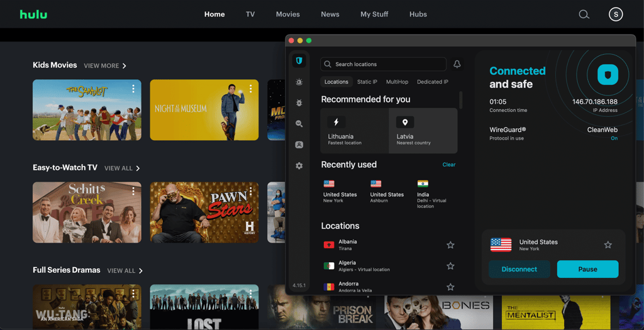Select recently used India Delhi virtual location
Viewport: 644px width, 330px height.
coord(432,194)
